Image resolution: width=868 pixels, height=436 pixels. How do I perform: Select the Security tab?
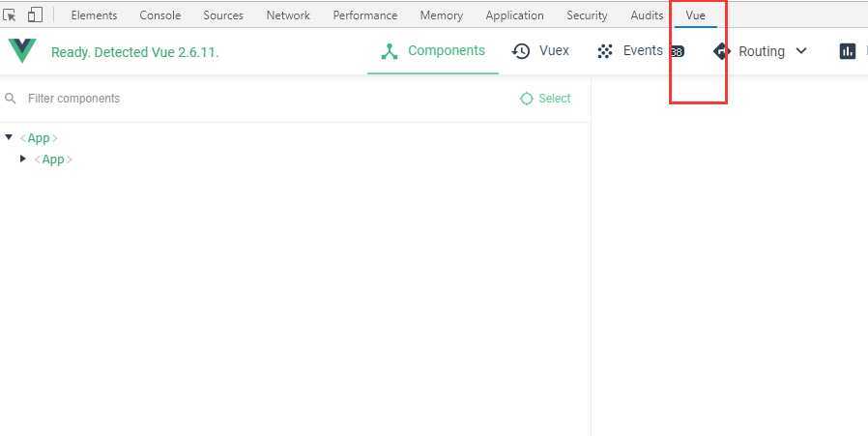587,15
